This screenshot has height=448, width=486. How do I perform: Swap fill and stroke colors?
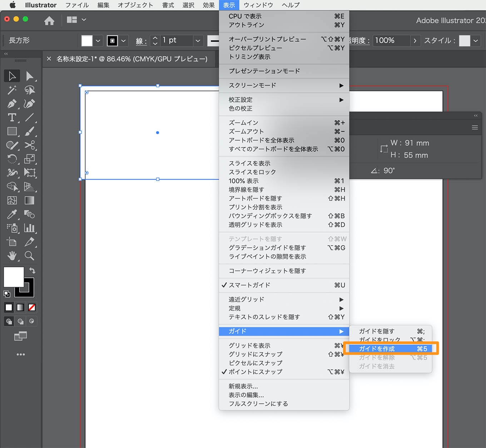click(32, 270)
